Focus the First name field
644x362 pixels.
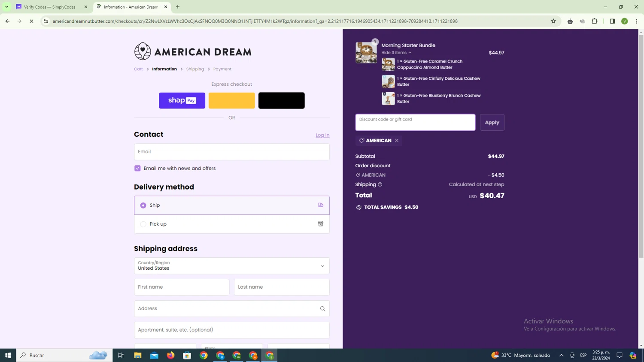click(182, 287)
